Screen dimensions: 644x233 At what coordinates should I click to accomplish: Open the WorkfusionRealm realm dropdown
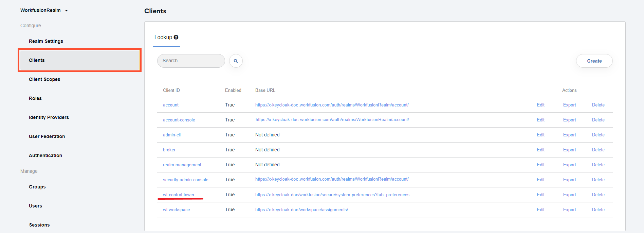tap(44, 11)
